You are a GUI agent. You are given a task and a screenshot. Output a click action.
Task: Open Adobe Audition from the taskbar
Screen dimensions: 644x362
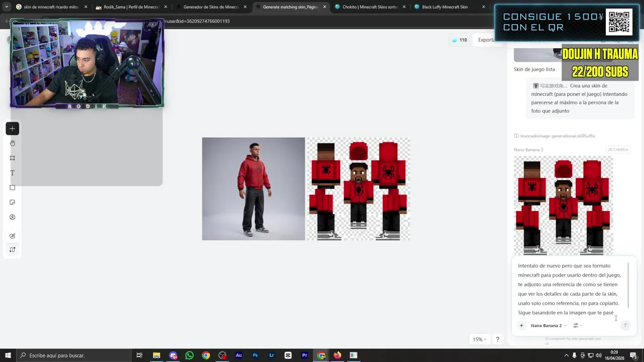238,355
